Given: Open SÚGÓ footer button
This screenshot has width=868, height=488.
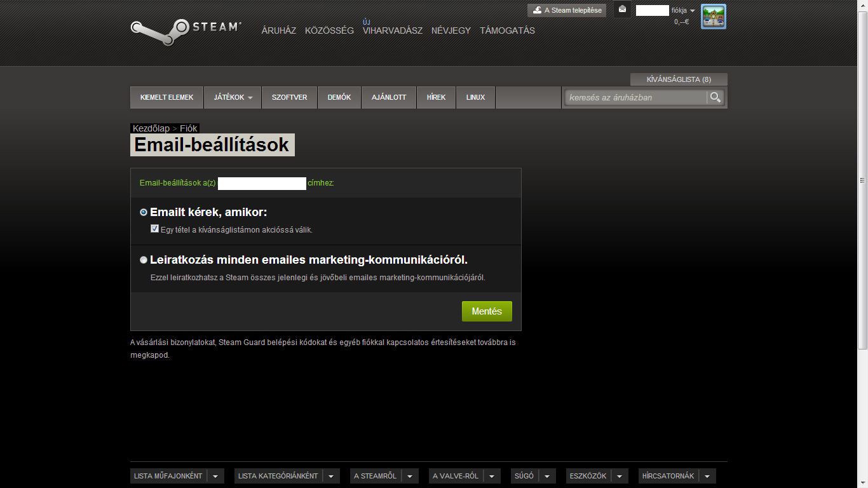Looking at the screenshot, I should (x=524, y=476).
